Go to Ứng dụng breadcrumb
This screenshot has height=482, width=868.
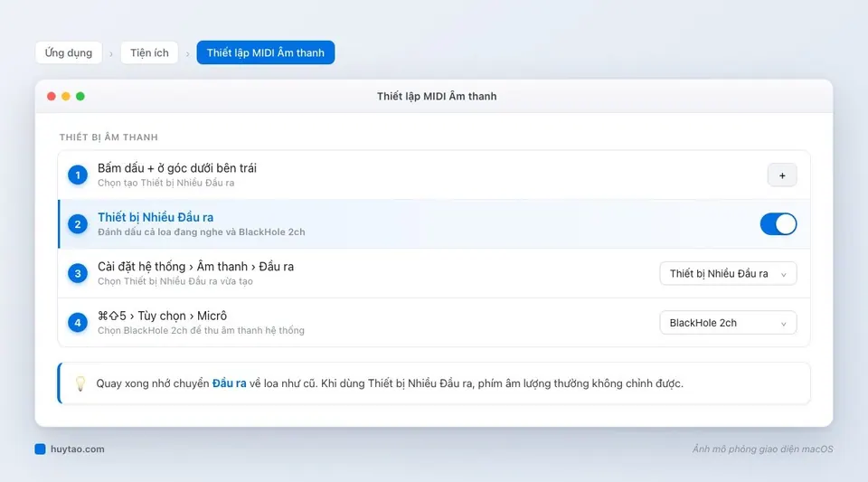click(69, 52)
